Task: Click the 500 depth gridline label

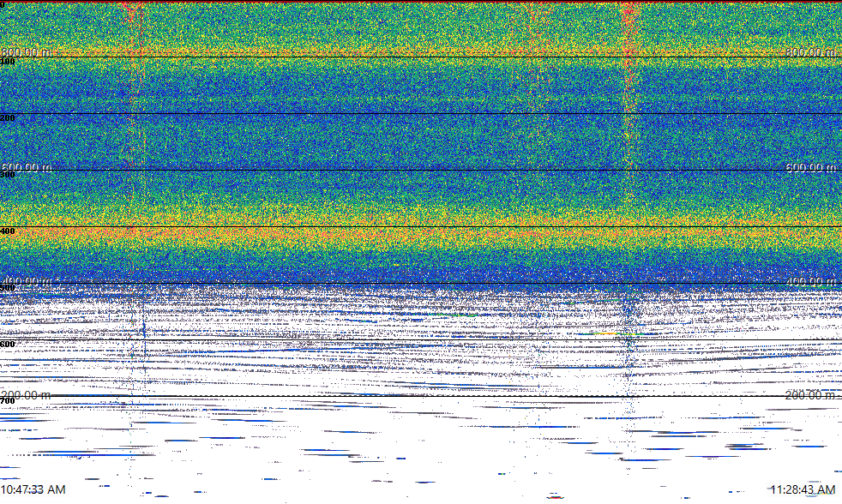Action: click(x=8, y=288)
